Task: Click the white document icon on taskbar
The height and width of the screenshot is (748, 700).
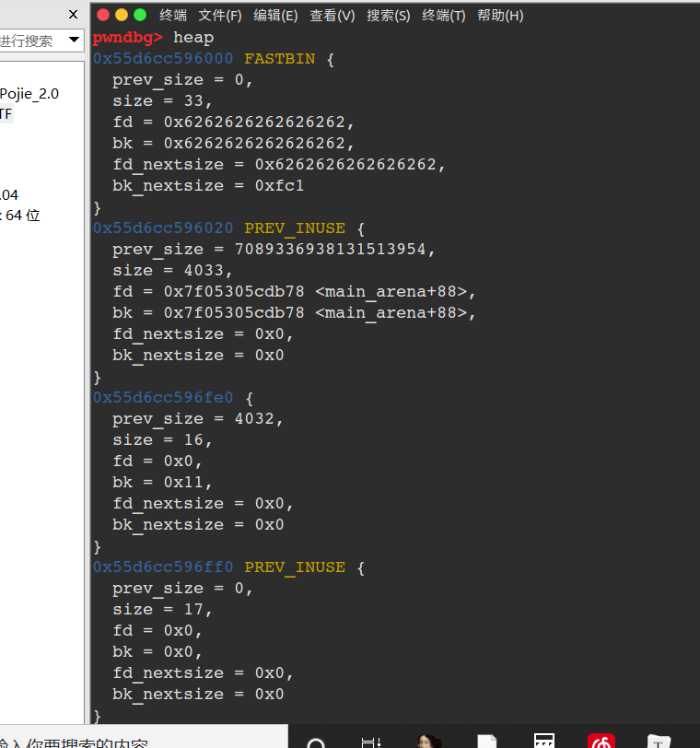Action: 487,742
